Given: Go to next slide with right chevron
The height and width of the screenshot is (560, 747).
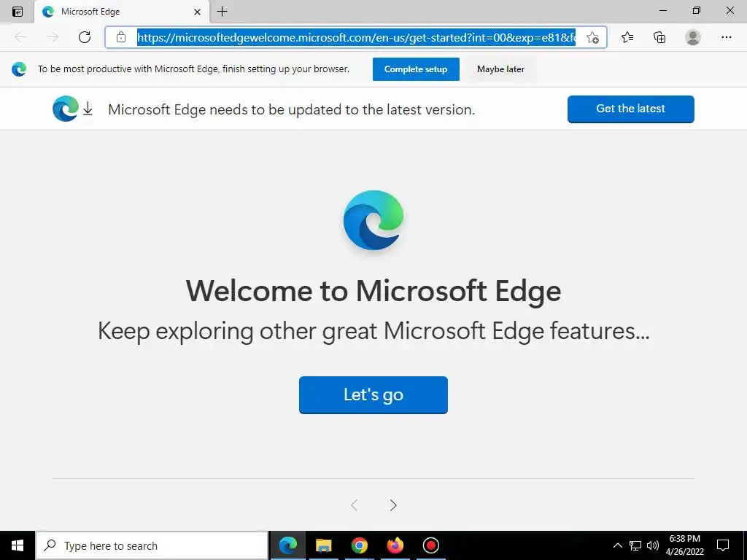Looking at the screenshot, I should [393, 505].
